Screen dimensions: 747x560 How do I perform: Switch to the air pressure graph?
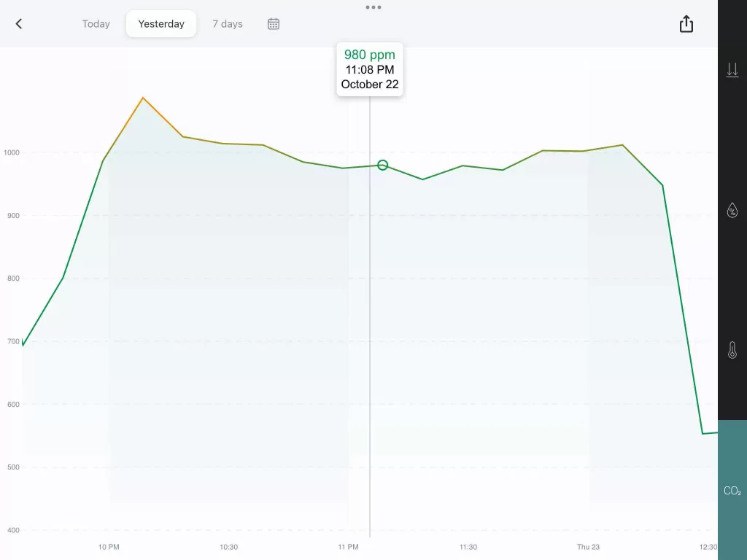click(x=732, y=70)
